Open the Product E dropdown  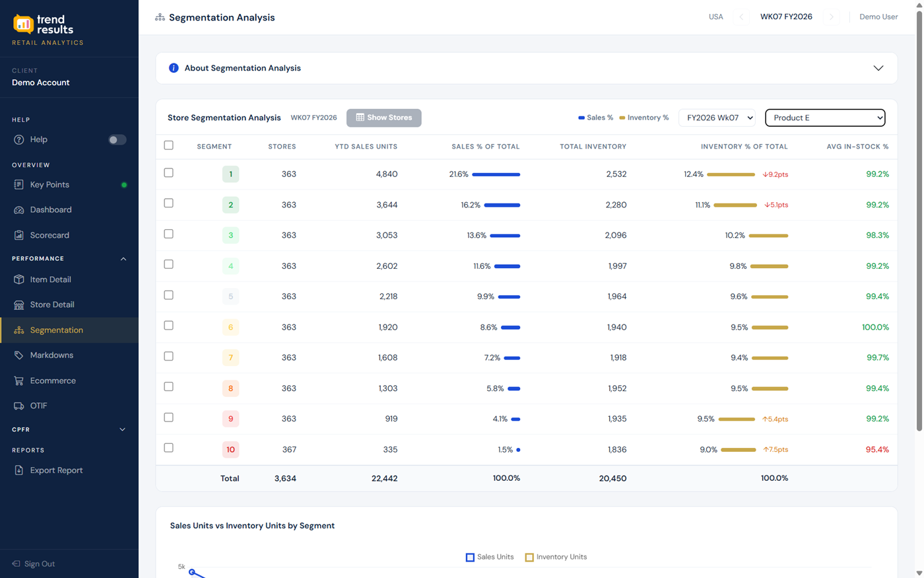824,118
